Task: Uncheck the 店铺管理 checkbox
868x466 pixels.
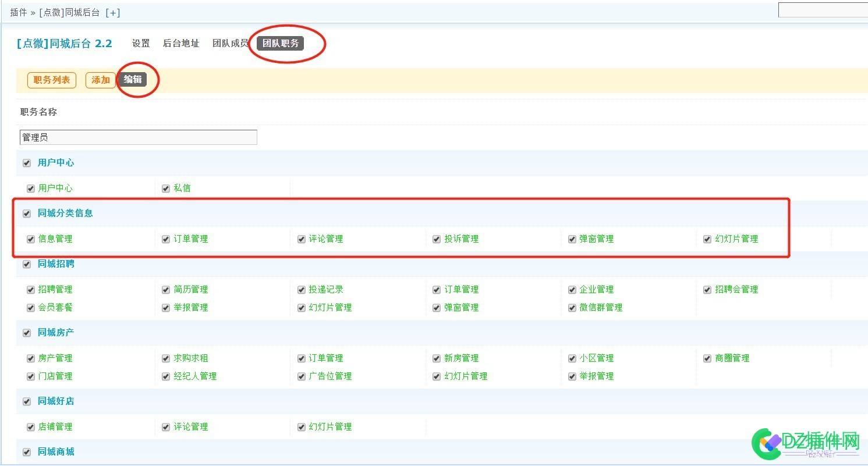Action: point(31,427)
